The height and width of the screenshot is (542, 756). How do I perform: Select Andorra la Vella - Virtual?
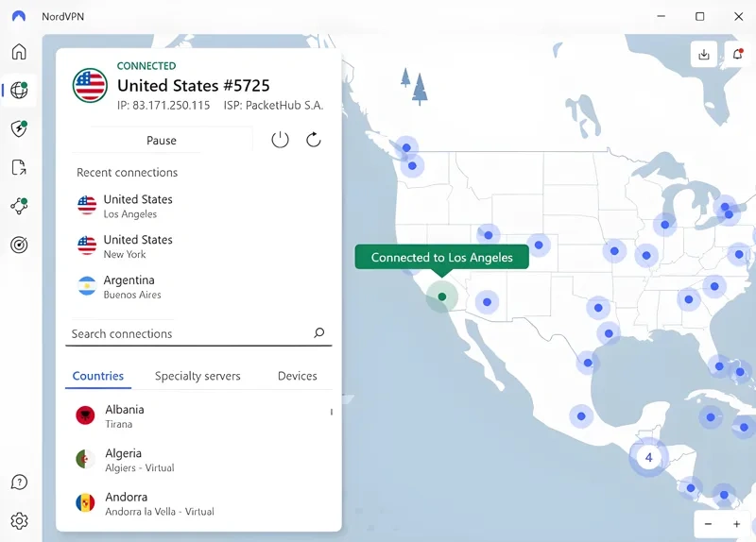coord(198,503)
